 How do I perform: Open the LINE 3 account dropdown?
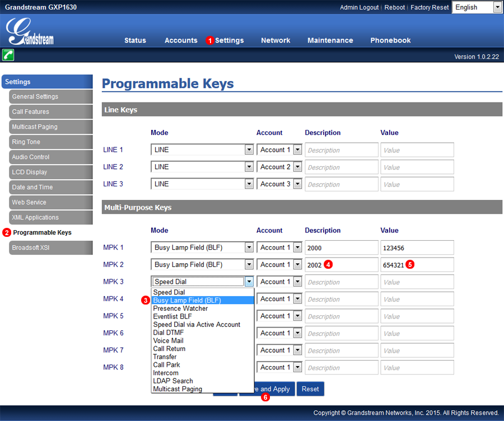[279, 184]
